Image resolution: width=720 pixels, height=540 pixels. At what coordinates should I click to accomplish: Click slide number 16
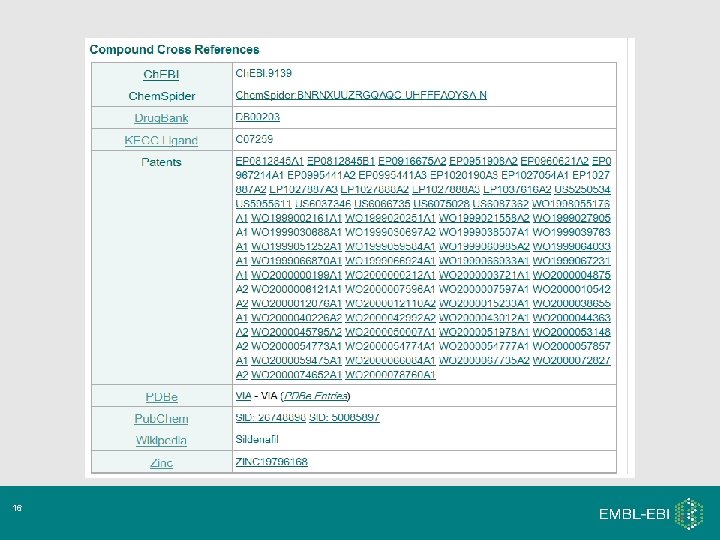pyautogui.click(x=17, y=508)
